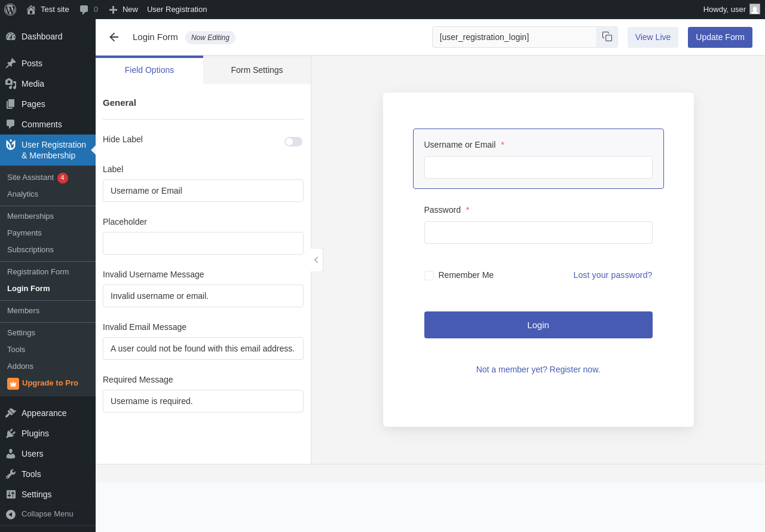Open the Test site home icon
Image resolution: width=765 pixels, height=532 pixels.
coord(31,10)
